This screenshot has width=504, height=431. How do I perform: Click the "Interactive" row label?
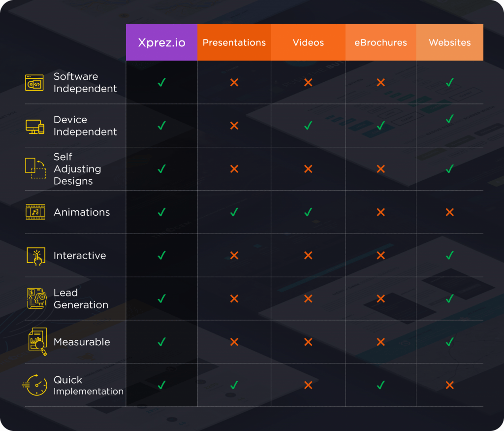tap(80, 255)
